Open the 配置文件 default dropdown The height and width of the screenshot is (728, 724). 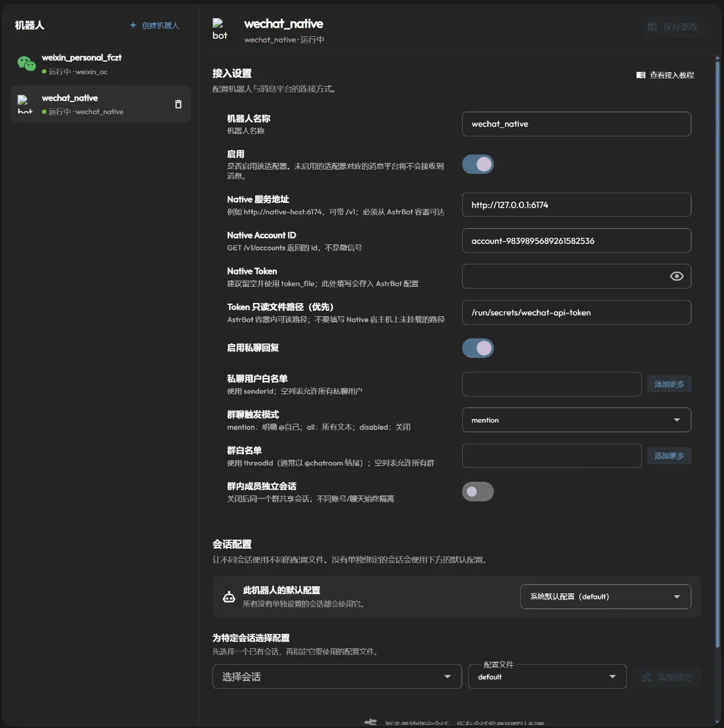[x=547, y=677]
